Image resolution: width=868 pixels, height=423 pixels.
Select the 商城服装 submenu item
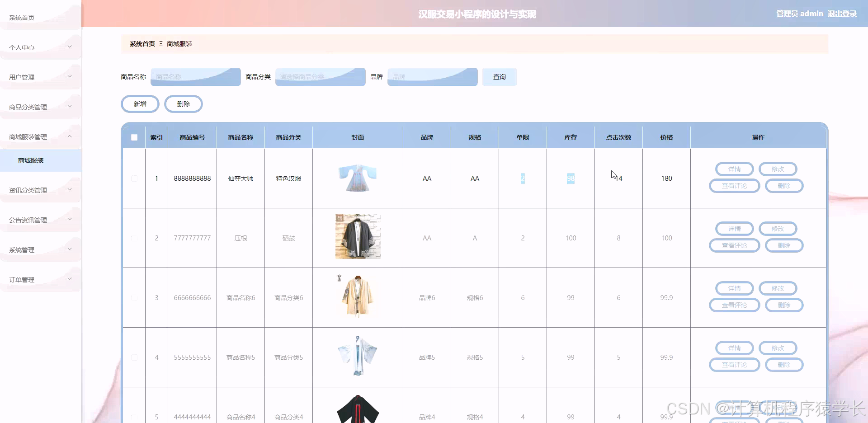point(40,160)
